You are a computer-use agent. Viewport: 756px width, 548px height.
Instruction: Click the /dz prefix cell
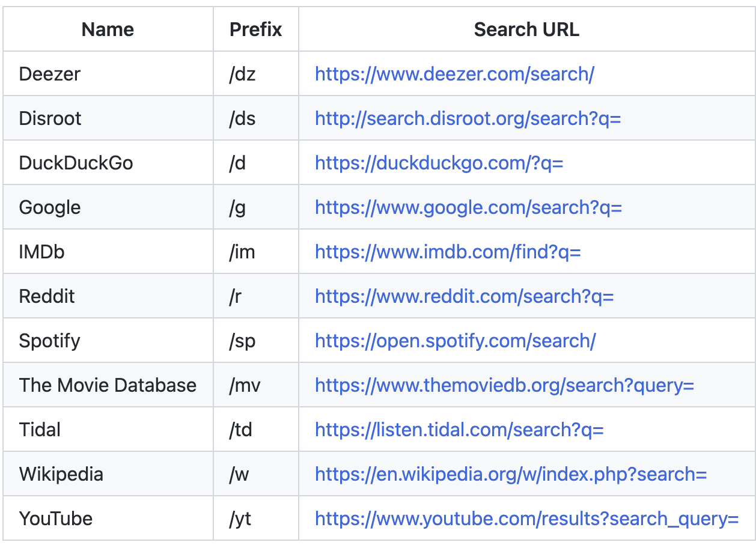pos(242,74)
